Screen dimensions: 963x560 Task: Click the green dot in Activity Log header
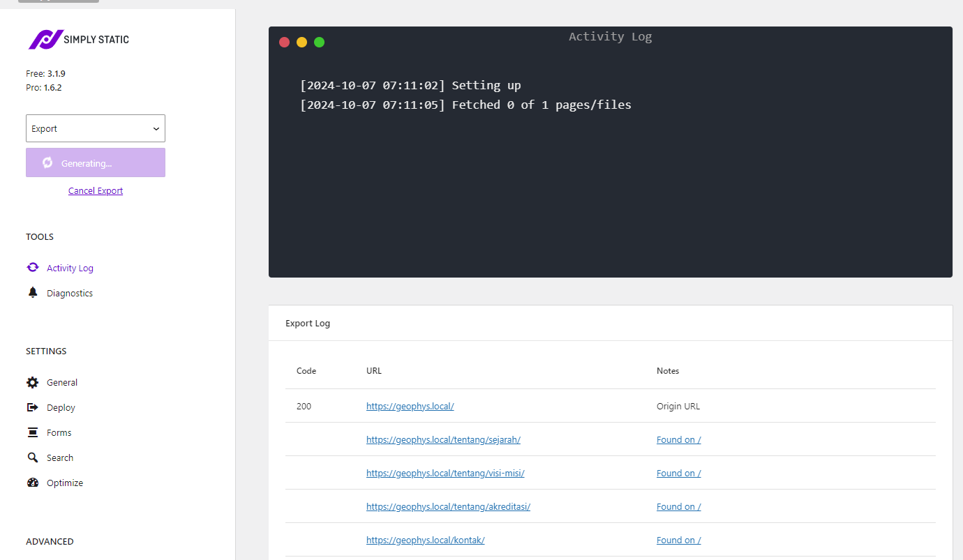point(319,42)
